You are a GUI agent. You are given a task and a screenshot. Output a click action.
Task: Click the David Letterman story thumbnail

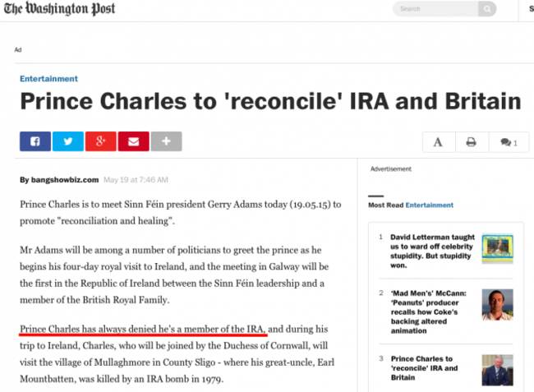497,249
